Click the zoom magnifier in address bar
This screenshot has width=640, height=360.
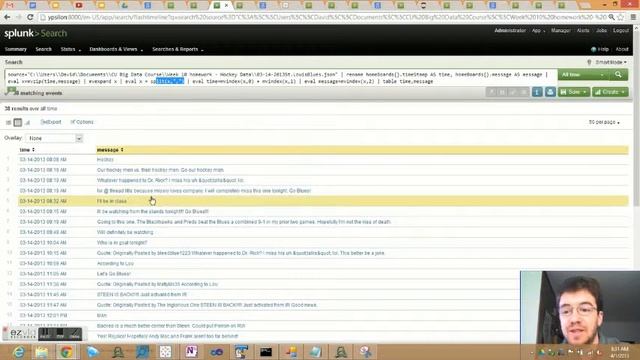pyautogui.click(x=611, y=17)
